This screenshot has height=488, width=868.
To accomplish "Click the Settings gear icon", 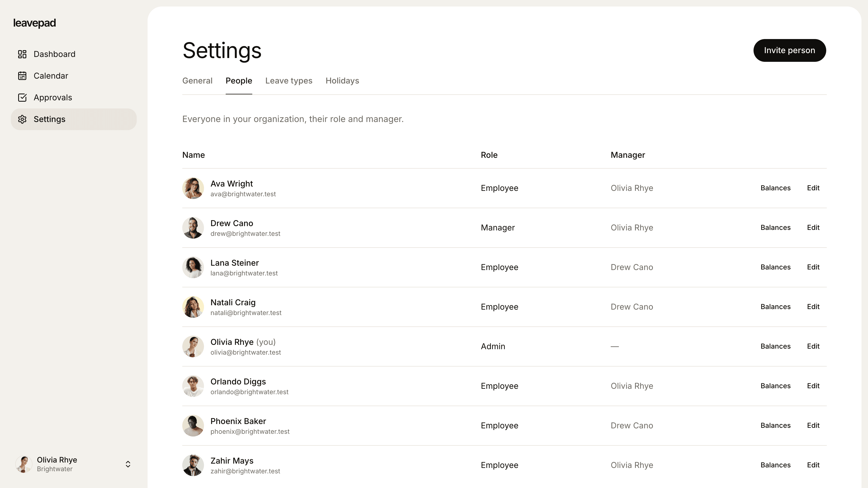I will (x=22, y=119).
